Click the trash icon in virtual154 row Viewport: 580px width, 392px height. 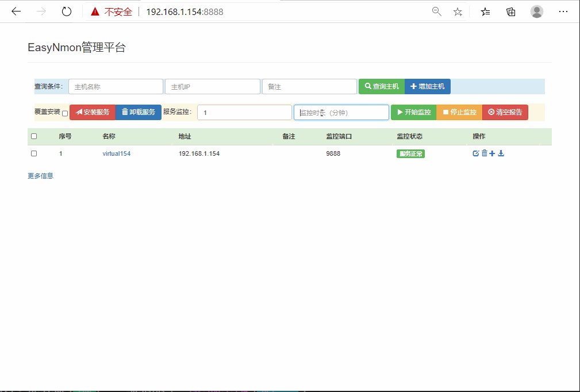click(484, 153)
